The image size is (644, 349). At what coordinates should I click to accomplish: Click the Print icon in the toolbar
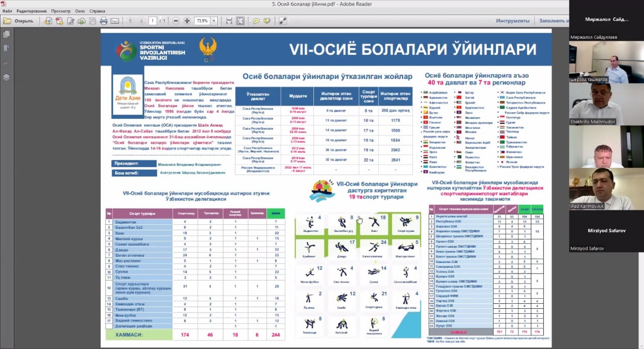[x=104, y=21]
